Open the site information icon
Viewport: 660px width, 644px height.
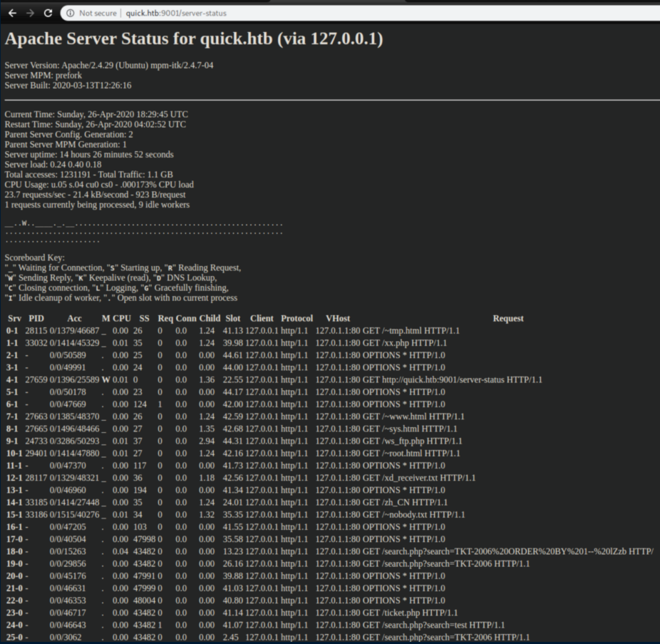[x=69, y=13]
